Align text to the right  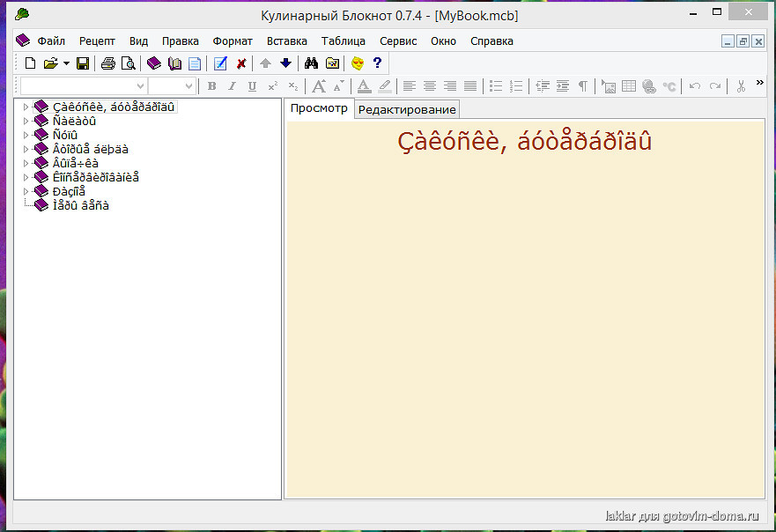point(450,86)
